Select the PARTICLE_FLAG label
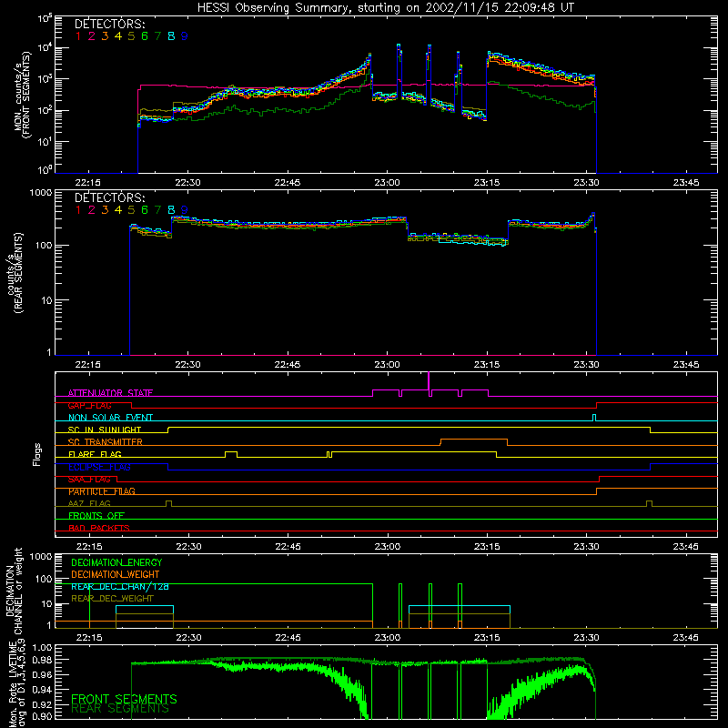 click(102, 490)
